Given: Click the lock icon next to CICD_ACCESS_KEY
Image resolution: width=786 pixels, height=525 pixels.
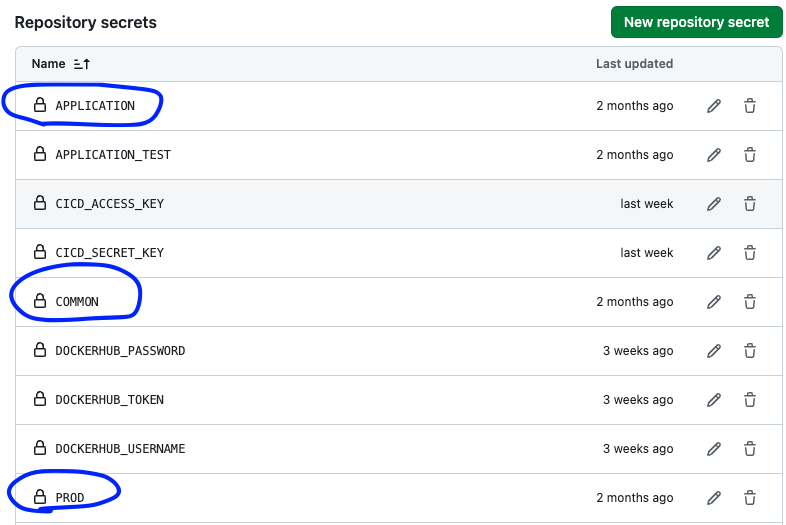Looking at the screenshot, I should (x=40, y=203).
